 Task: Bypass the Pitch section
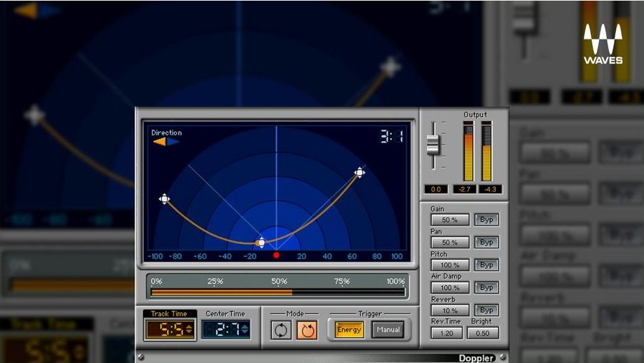click(487, 265)
